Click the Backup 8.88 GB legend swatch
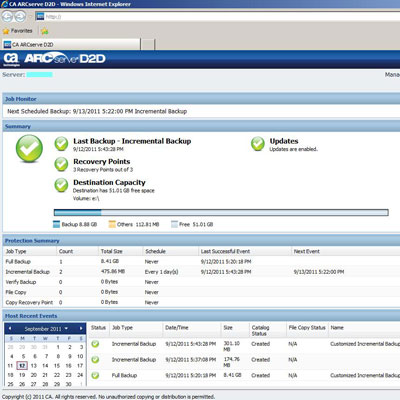Viewport: 400px width, 400px height. (x=57, y=224)
